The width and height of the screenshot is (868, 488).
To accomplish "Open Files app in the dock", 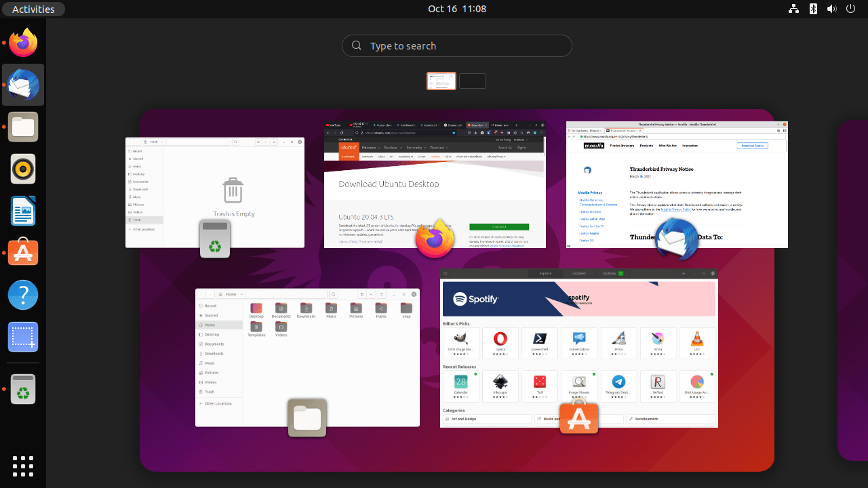I will 23,127.
